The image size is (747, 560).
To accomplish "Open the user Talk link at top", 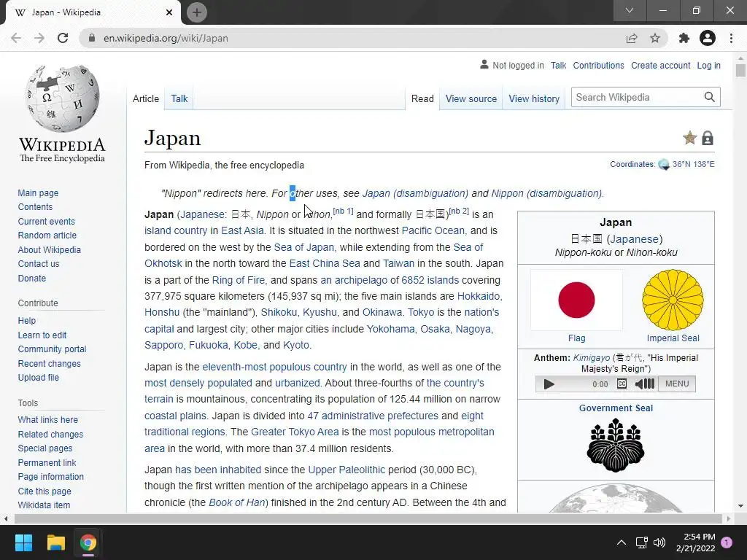I will [558, 65].
